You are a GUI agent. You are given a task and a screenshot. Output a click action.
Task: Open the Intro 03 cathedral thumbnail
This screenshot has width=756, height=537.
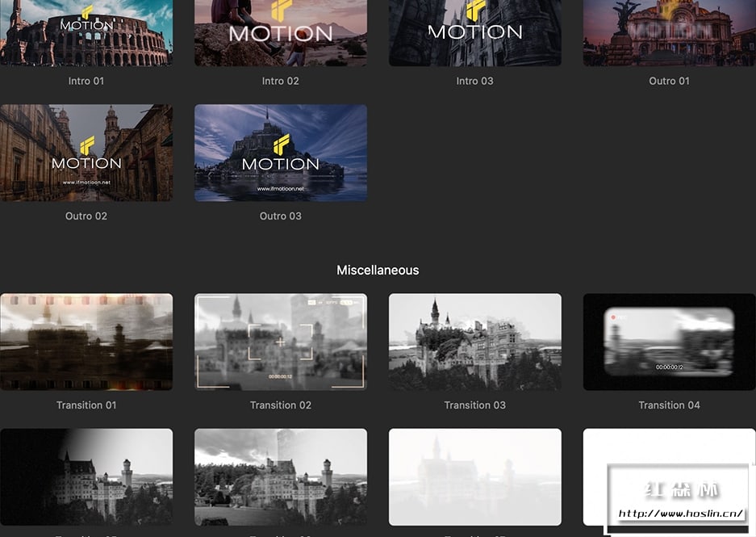(475, 33)
